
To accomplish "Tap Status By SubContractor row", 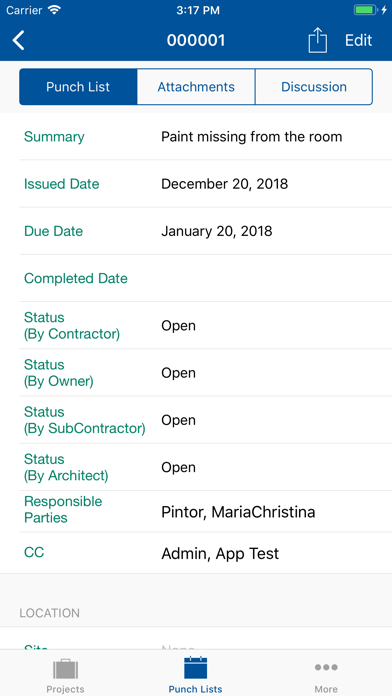I will pos(206,420).
